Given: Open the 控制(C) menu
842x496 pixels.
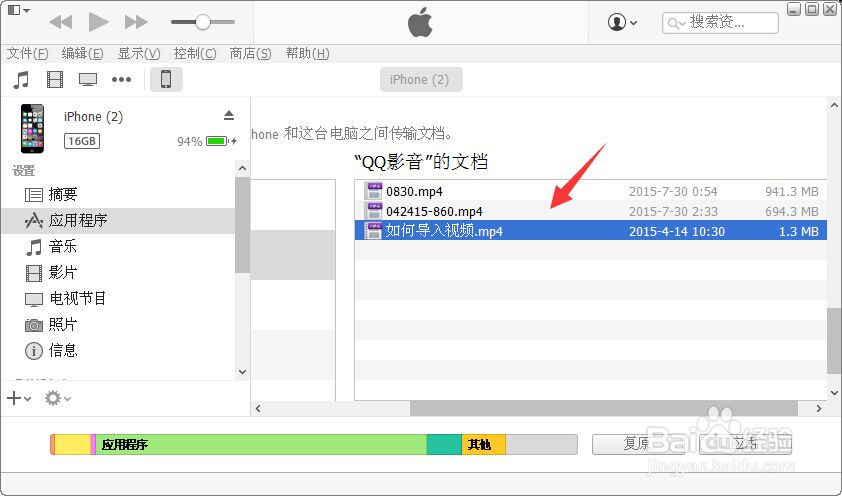Looking at the screenshot, I should tap(195, 54).
